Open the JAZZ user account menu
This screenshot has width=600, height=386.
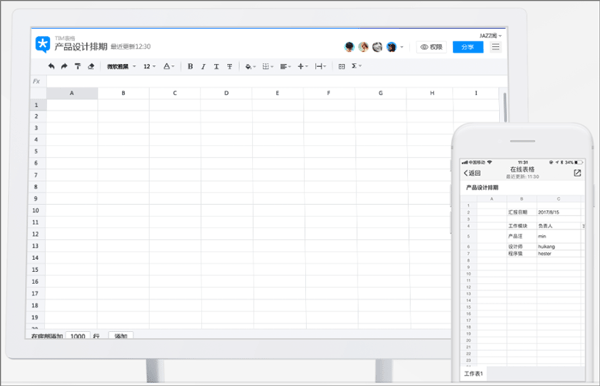tap(490, 36)
